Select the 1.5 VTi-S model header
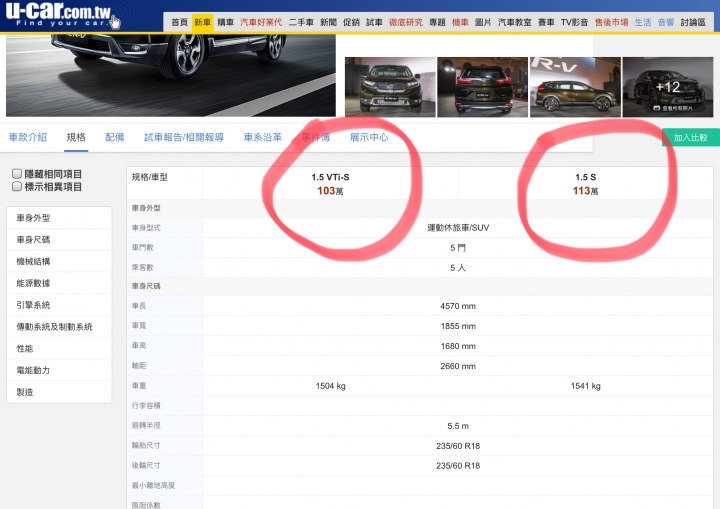 tap(330, 177)
